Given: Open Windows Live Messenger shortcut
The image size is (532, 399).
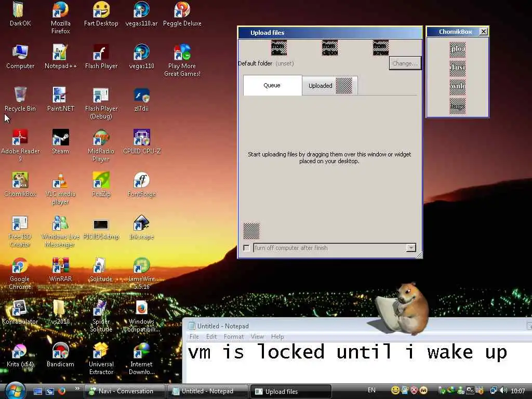Looking at the screenshot, I should (x=60, y=231).
